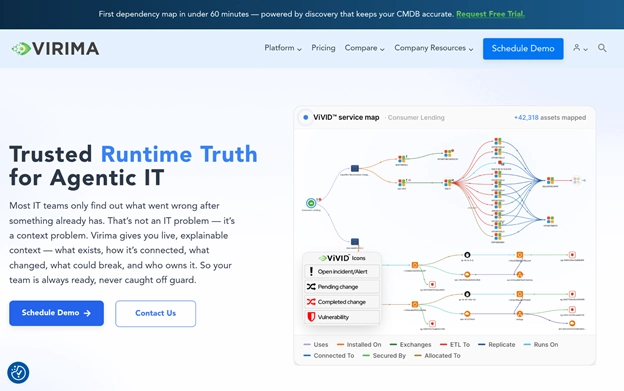This screenshot has width=624, height=391.
Task: Click the Virima logo
Action: (55, 49)
